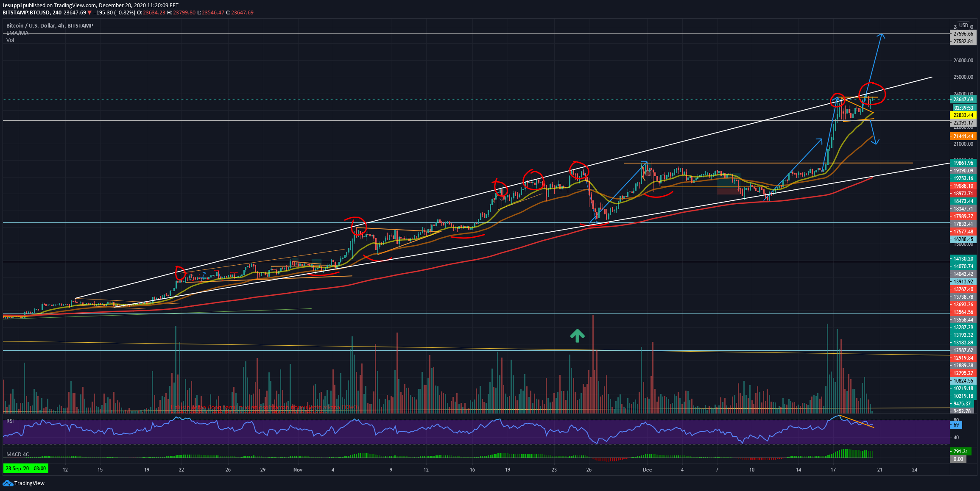
Task: Click the green 28 Sep '20 03:00 date label
Action: coord(26,469)
